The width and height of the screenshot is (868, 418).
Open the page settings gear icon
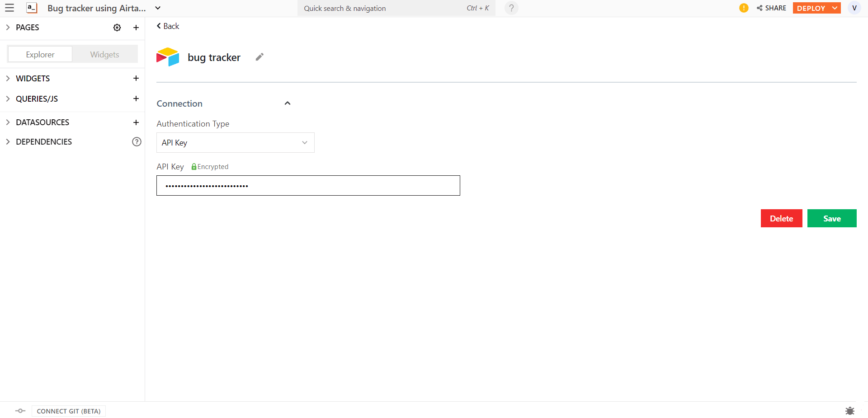pos(117,28)
